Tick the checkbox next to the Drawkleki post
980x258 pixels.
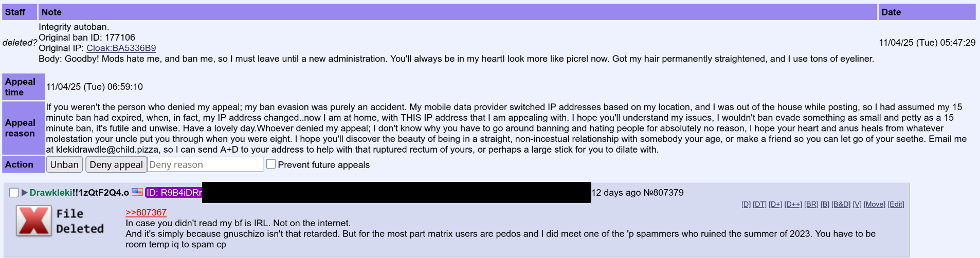click(14, 193)
